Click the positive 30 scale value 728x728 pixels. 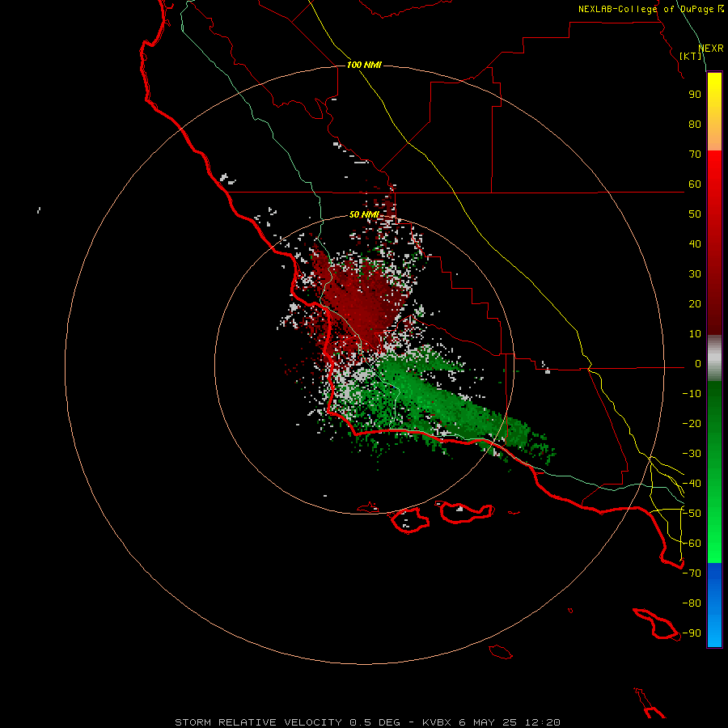tap(695, 274)
